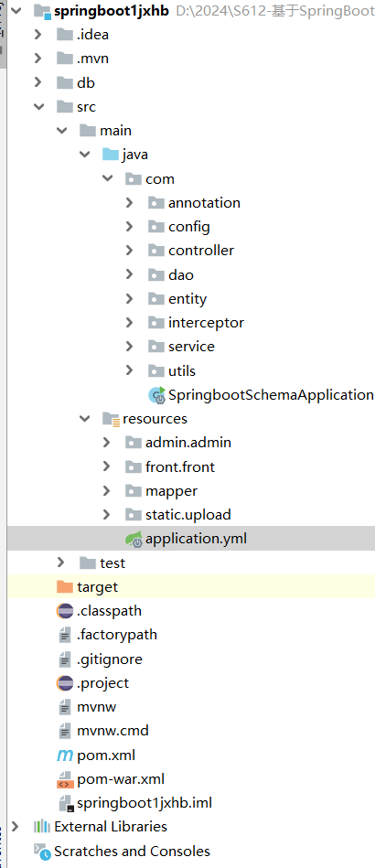Click the mvnw.cmd file icon
This screenshot has width=375, height=868.
pos(65,731)
